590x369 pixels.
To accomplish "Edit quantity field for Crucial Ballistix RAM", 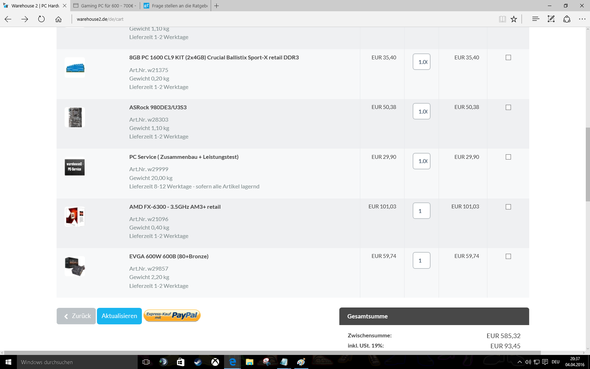I will (421, 62).
